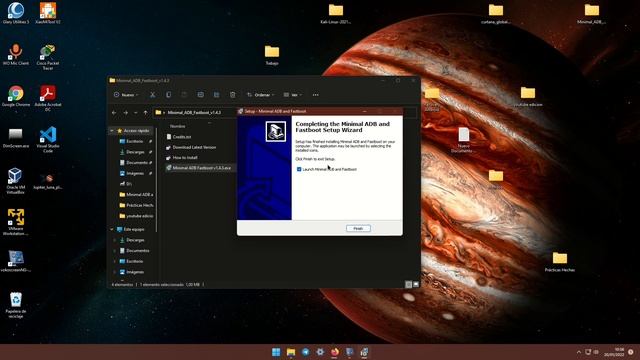The width and height of the screenshot is (640, 360).
Task: Select the VMware Workstation desktop shortcut
Action: 16,222
